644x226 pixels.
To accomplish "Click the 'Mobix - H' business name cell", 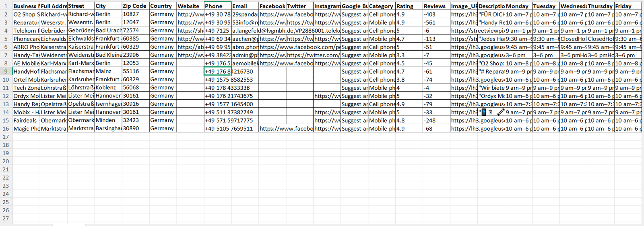I will pyautogui.click(x=26, y=112).
